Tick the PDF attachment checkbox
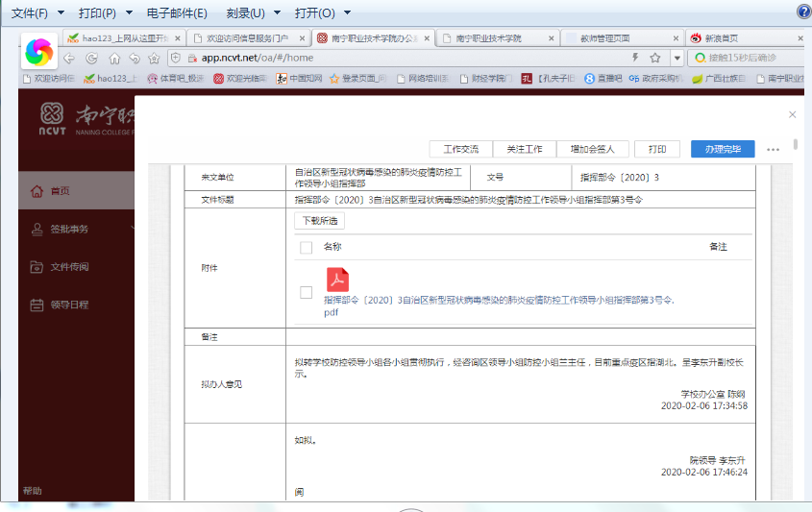The width and height of the screenshot is (812, 512). [x=306, y=292]
